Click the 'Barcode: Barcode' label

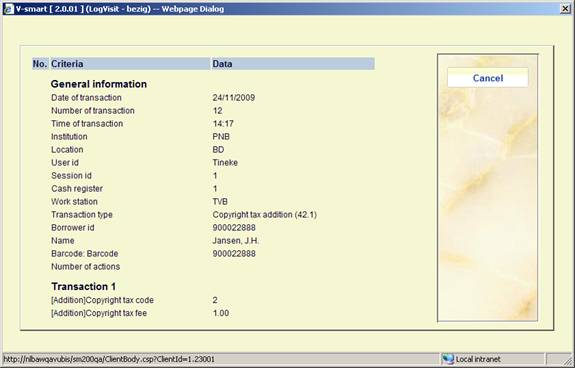pos(85,254)
